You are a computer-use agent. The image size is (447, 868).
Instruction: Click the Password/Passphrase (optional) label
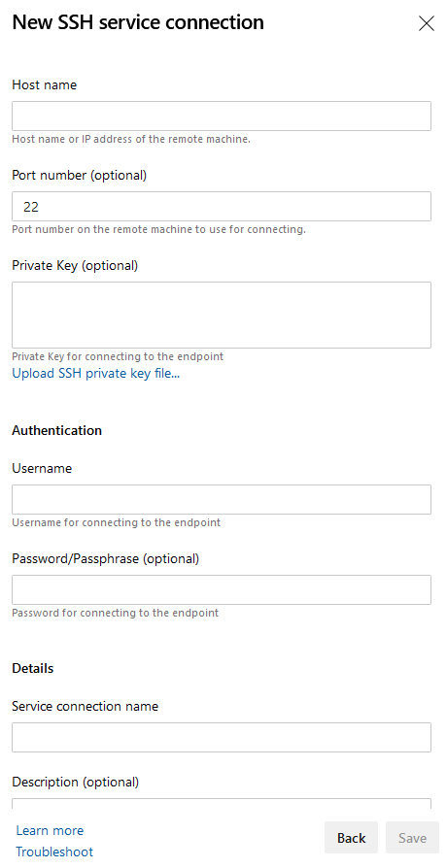pyautogui.click(x=105, y=558)
